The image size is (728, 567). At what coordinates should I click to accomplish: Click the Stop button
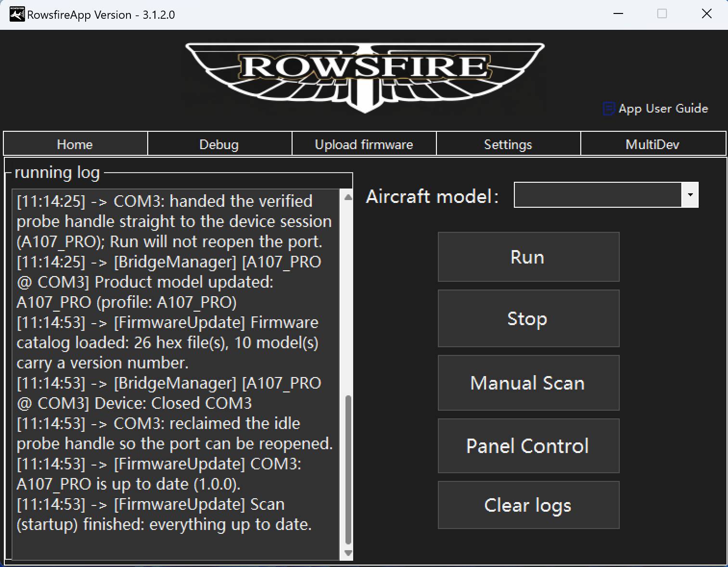(528, 318)
